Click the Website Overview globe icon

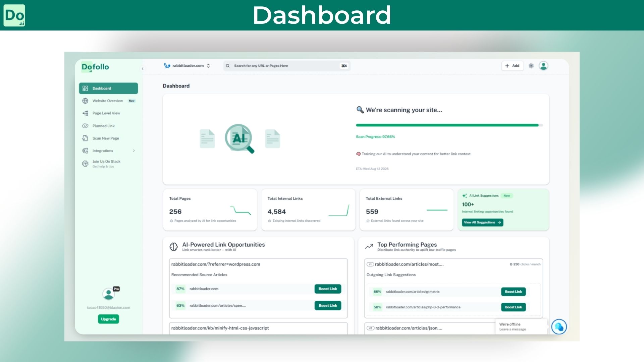[85, 101]
